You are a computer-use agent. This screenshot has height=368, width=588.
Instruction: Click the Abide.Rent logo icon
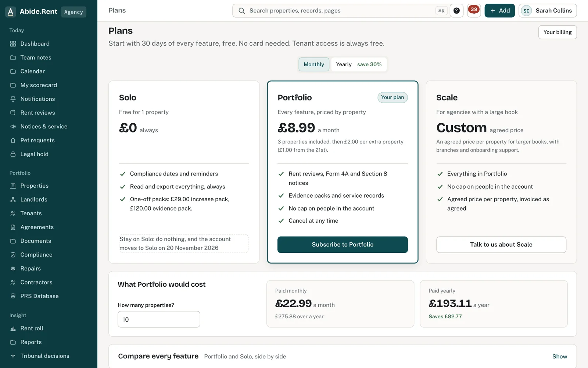click(x=11, y=12)
